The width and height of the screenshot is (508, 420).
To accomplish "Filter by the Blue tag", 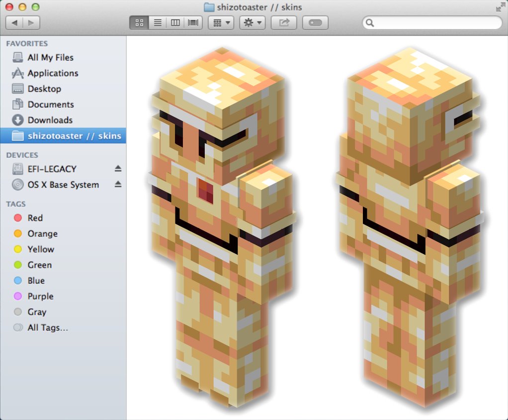I will point(63,280).
